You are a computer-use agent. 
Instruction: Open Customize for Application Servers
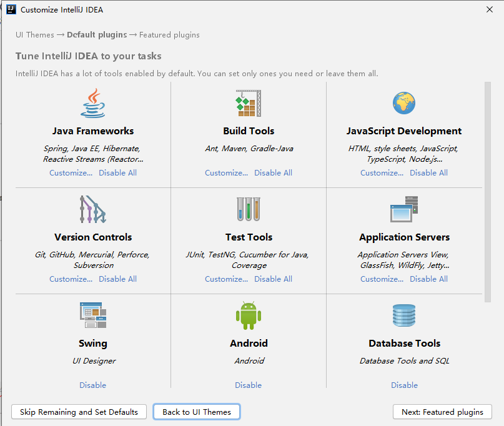point(382,279)
